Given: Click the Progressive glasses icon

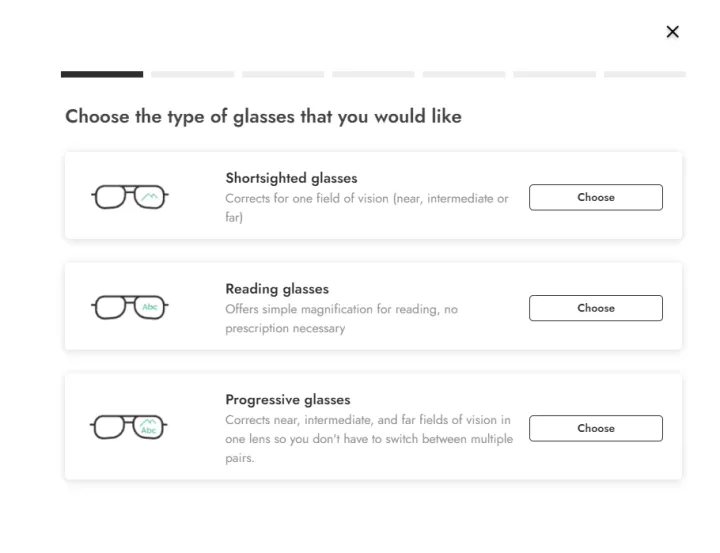Looking at the screenshot, I should (130, 428).
